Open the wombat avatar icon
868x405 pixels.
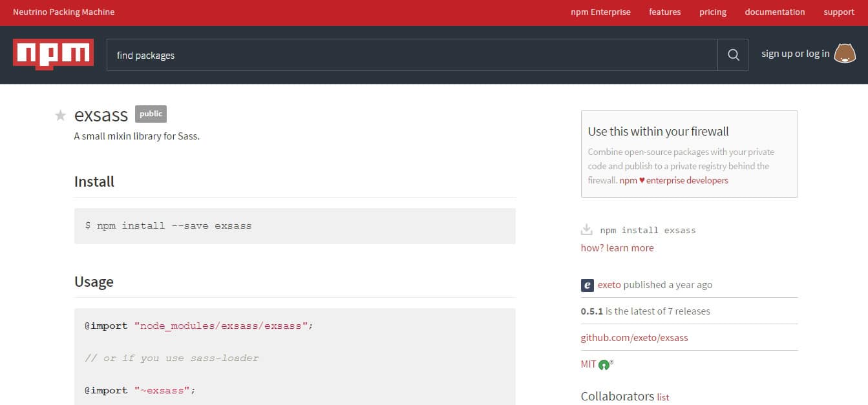coord(845,54)
